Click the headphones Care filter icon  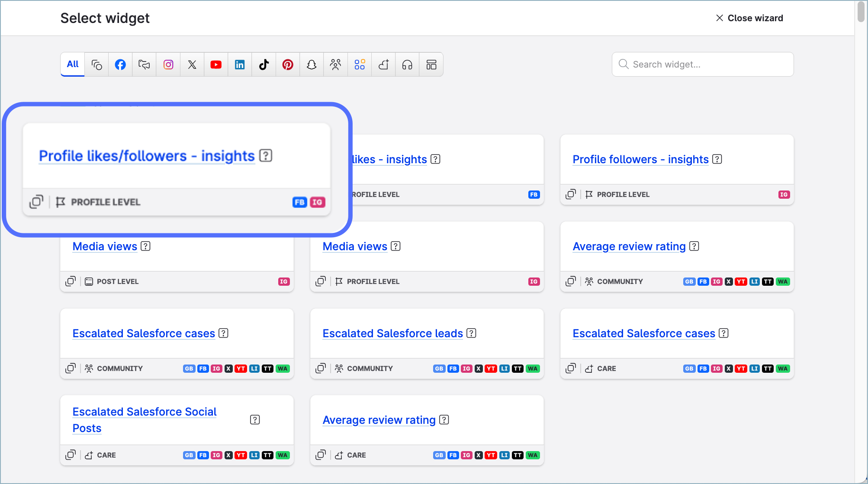(x=407, y=65)
